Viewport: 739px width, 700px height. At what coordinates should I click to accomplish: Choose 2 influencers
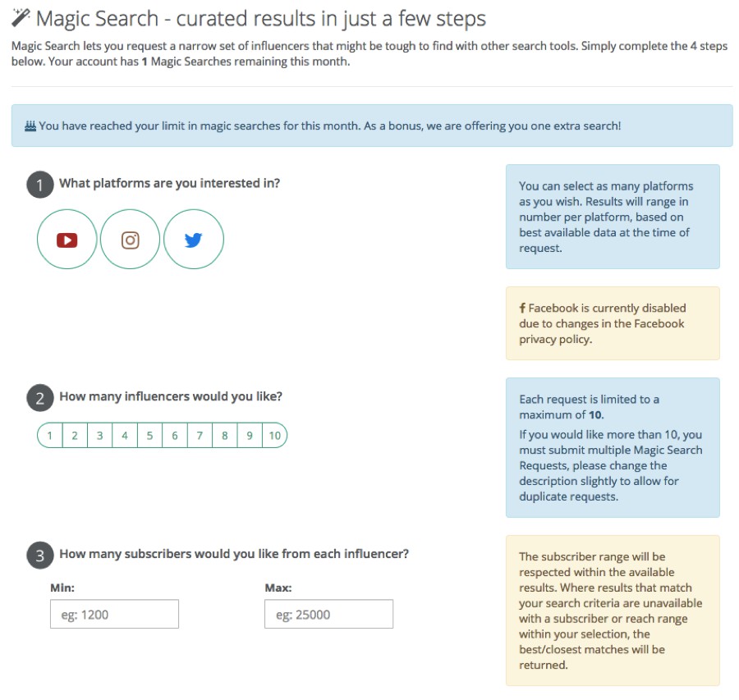75,435
